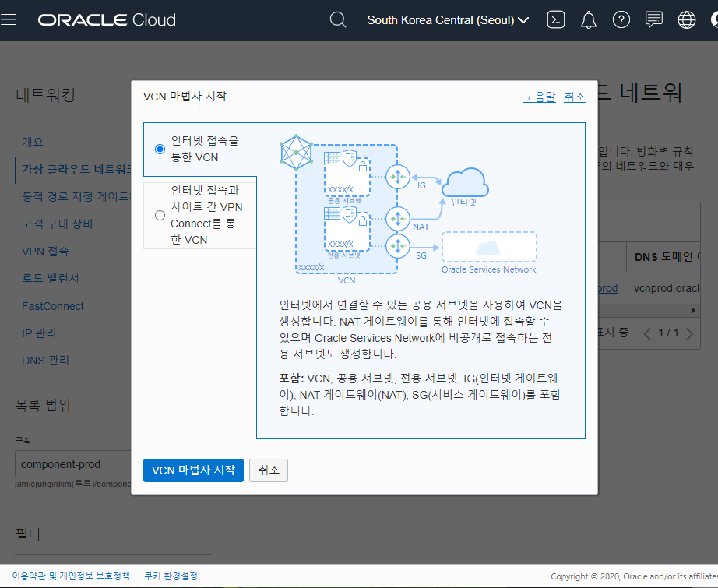Go to the previous page arrow
718x588 pixels.
[647, 333]
